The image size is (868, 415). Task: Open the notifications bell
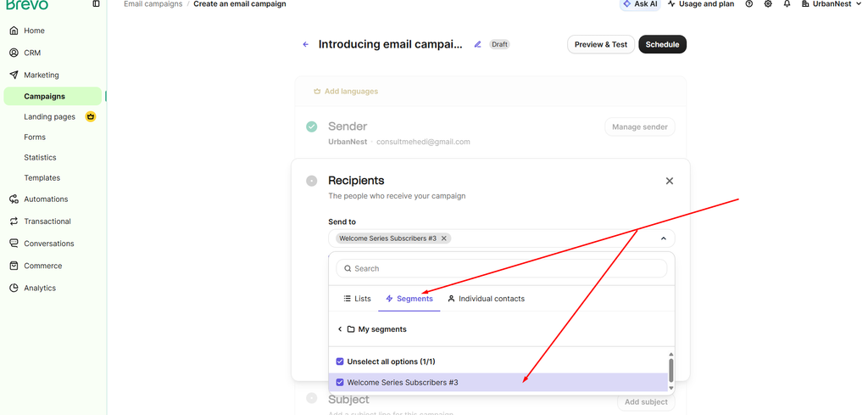(x=787, y=4)
